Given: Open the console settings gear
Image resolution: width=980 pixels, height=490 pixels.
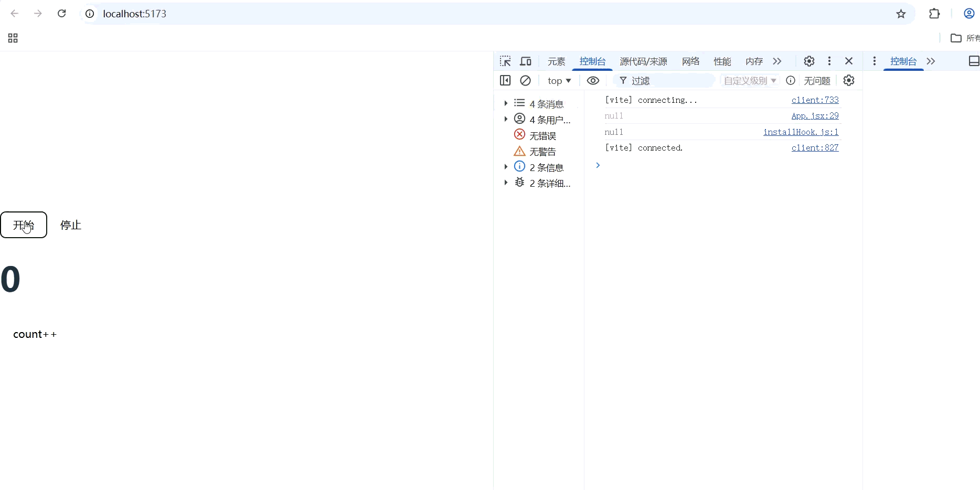Looking at the screenshot, I should 848,80.
